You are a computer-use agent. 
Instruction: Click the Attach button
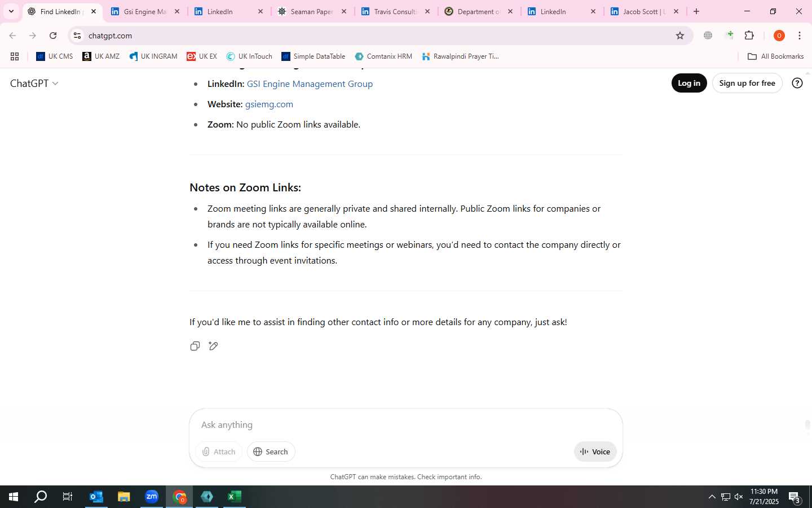219,452
